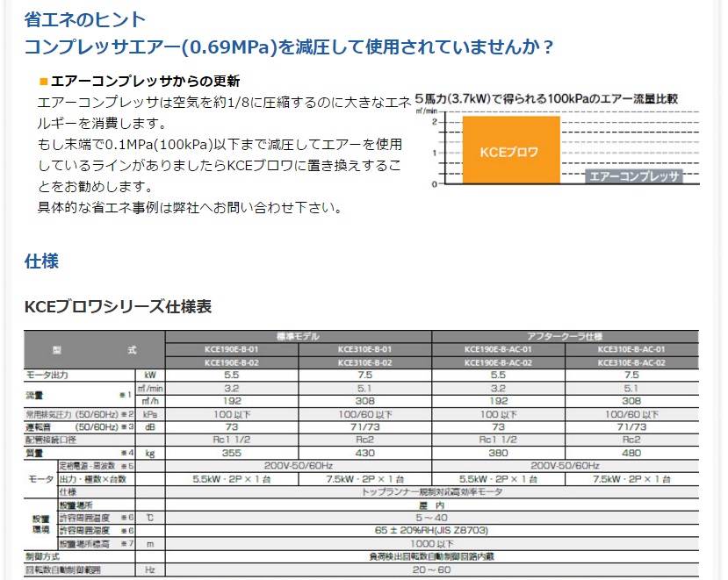Click the "℃" unit cell
Image resolution: width=728 pixels, height=580 pixels.
click(x=150, y=518)
